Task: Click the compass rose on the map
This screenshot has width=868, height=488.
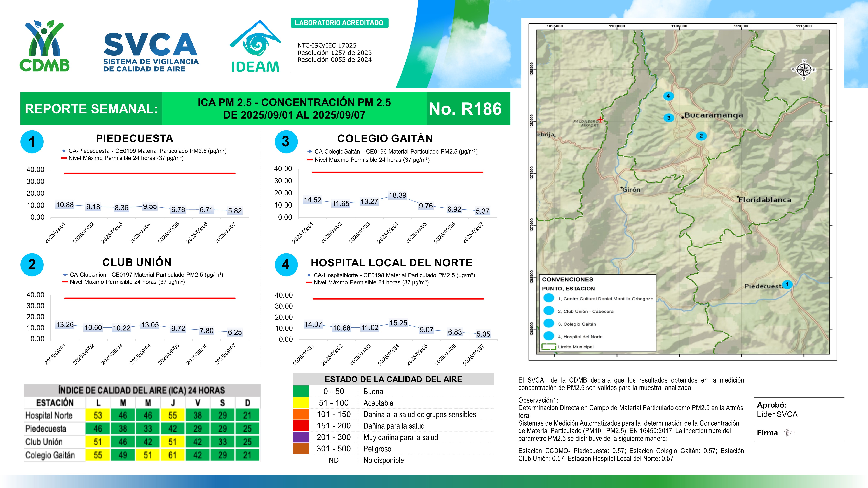Action: pos(804,70)
